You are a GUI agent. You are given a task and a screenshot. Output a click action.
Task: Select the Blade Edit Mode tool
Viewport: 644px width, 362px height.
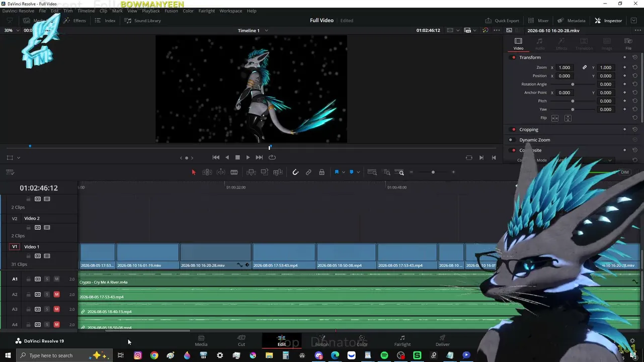pyautogui.click(x=234, y=172)
